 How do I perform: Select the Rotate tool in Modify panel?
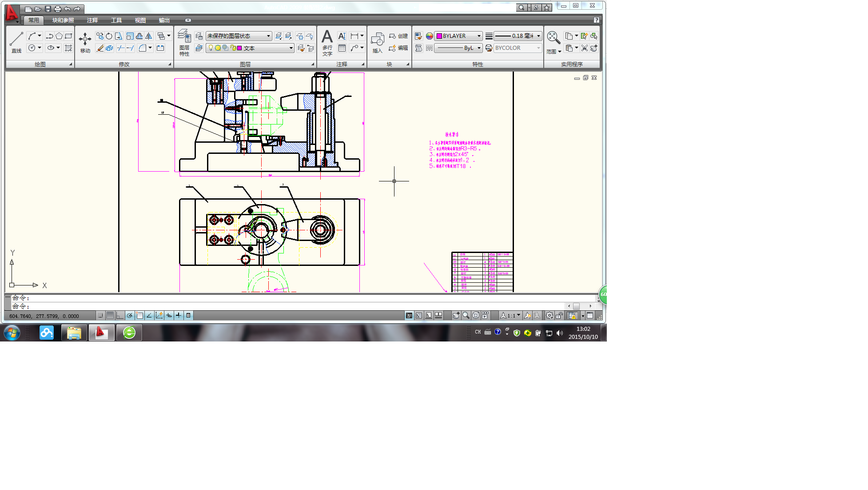(109, 36)
